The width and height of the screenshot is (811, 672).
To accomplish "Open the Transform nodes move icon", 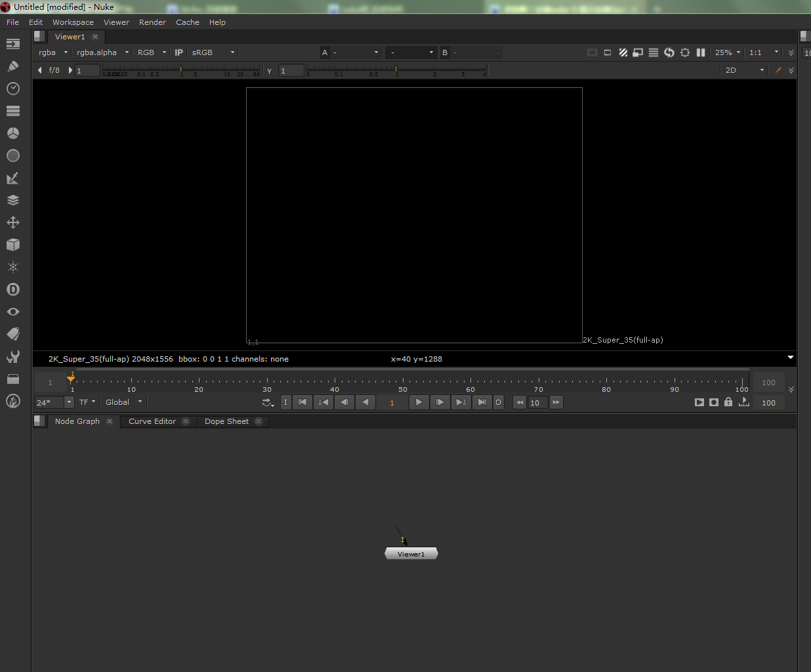I will pos(13,222).
